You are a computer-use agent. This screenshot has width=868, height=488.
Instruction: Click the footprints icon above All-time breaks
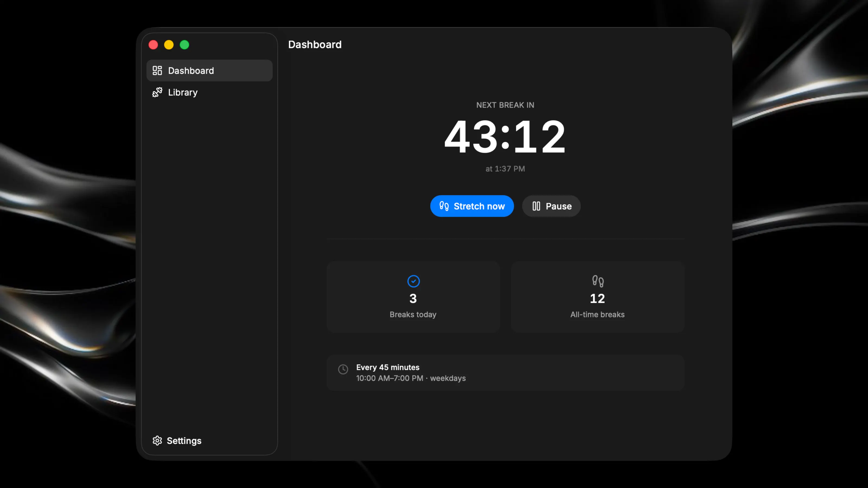click(x=598, y=281)
